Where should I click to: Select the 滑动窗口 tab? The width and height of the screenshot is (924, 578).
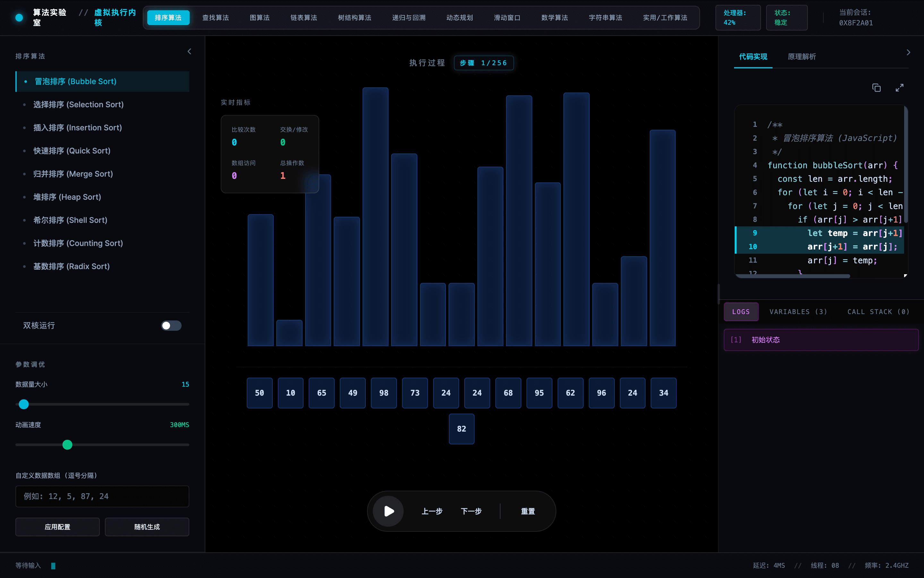[x=507, y=18]
